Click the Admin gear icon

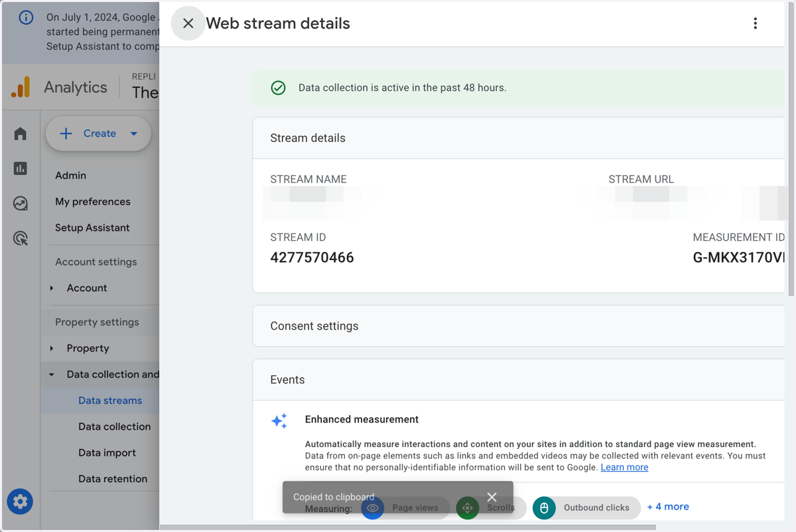pyautogui.click(x=21, y=501)
